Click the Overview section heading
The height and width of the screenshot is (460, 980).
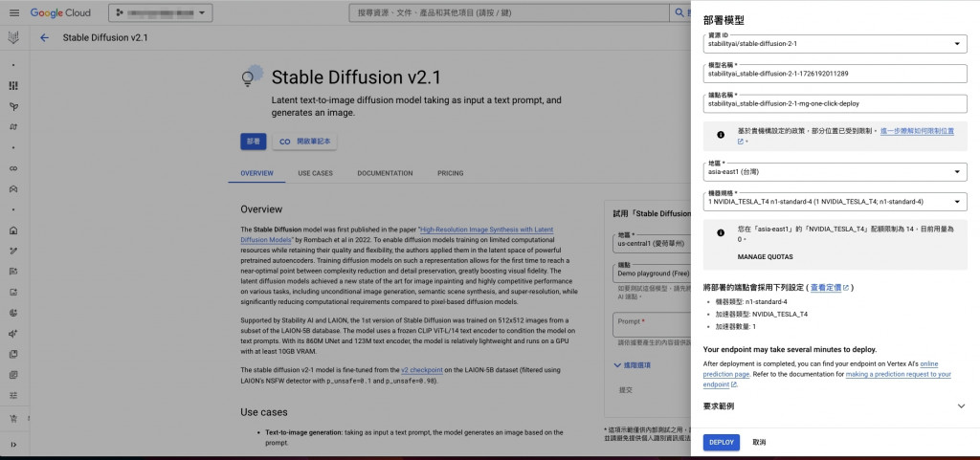click(261, 209)
